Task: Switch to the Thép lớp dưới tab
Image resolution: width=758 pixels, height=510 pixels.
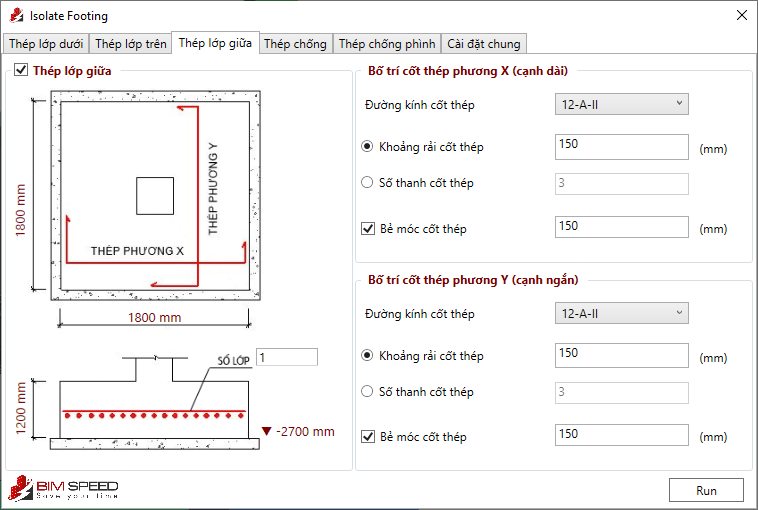Action: tap(46, 44)
